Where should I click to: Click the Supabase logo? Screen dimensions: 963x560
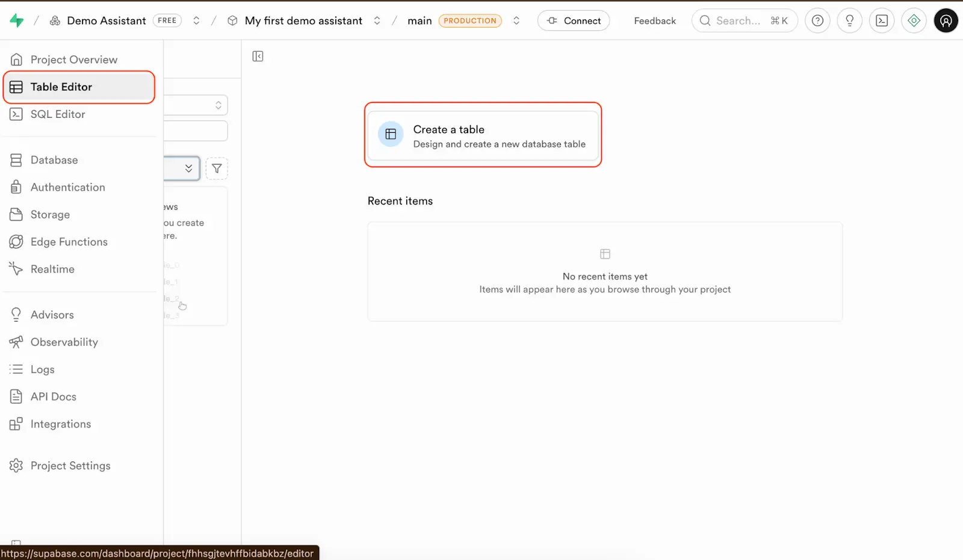pos(17,20)
